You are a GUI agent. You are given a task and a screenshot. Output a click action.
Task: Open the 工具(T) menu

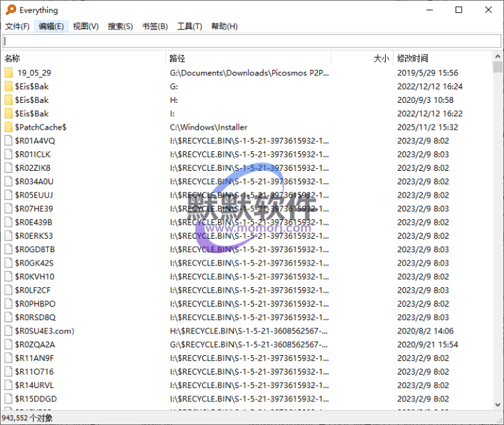coord(190,26)
